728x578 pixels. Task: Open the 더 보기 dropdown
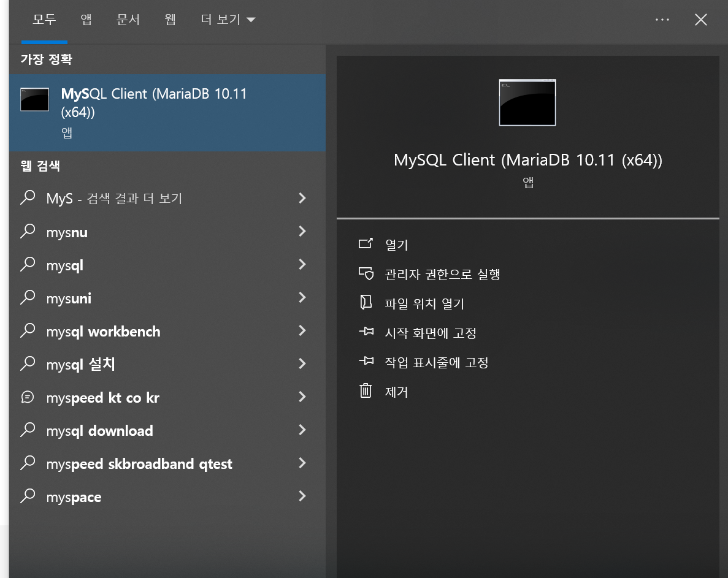pyautogui.click(x=228, y=20)
